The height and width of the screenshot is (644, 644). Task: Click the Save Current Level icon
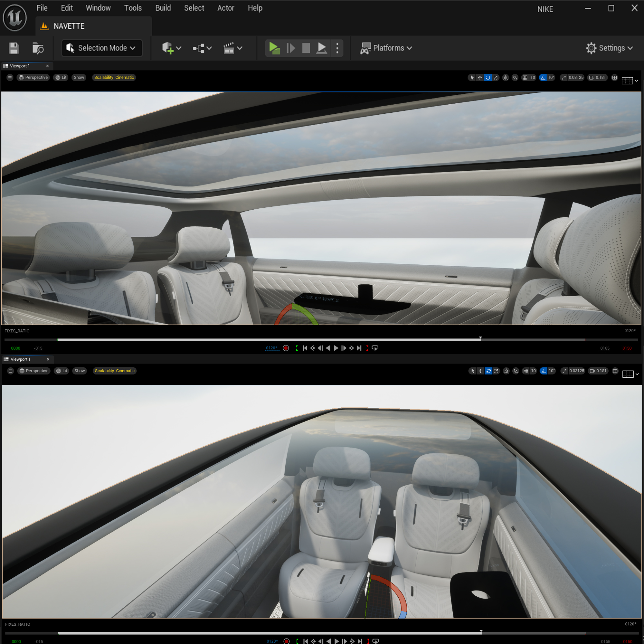coord(14,48)
